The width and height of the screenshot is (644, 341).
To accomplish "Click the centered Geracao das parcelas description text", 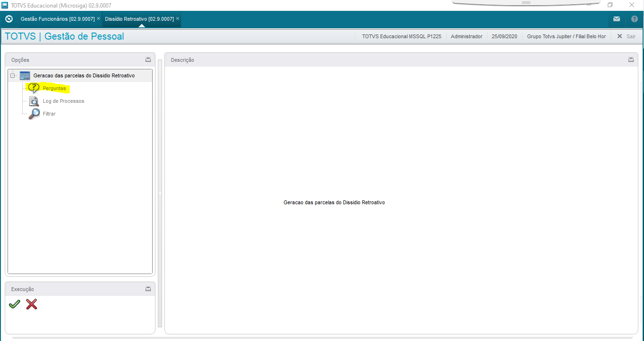I will [x=334, y=202].
